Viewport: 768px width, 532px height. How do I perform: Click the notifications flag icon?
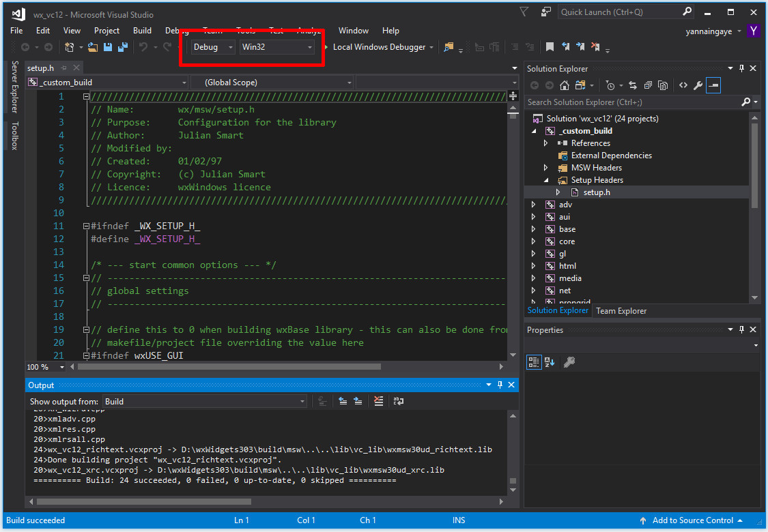tap(524, 12)
